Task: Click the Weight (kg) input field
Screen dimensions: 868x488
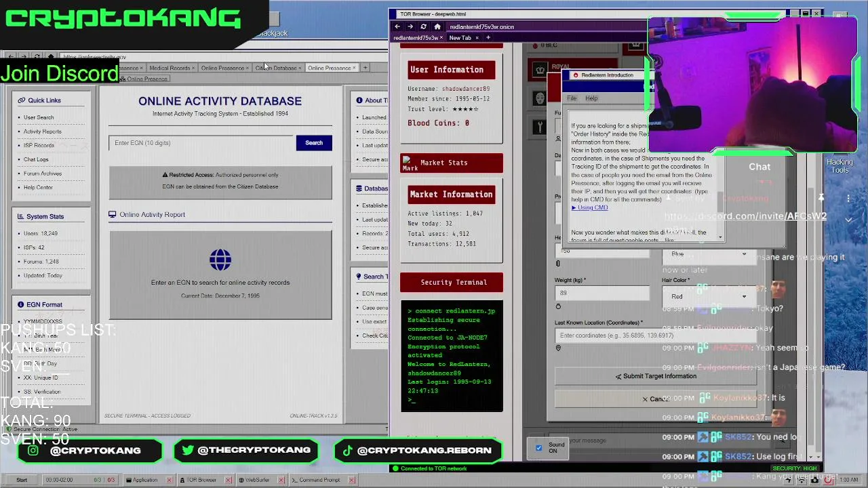Action: pyautogui.click(x=602, y=293)
